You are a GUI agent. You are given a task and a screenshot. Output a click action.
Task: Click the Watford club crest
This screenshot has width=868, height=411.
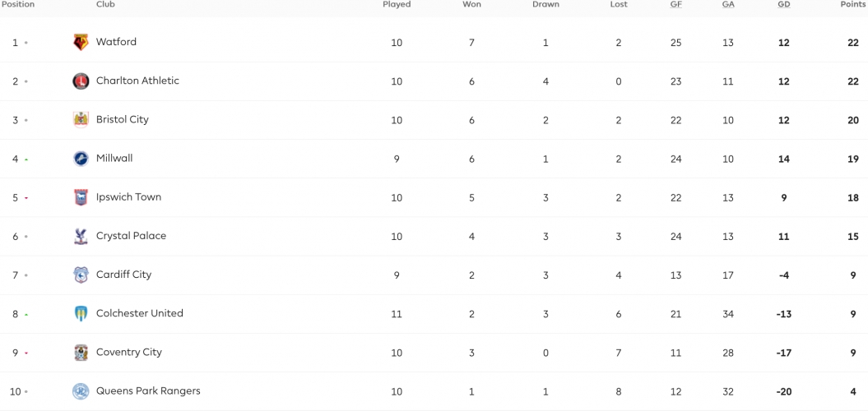(81, 42)
